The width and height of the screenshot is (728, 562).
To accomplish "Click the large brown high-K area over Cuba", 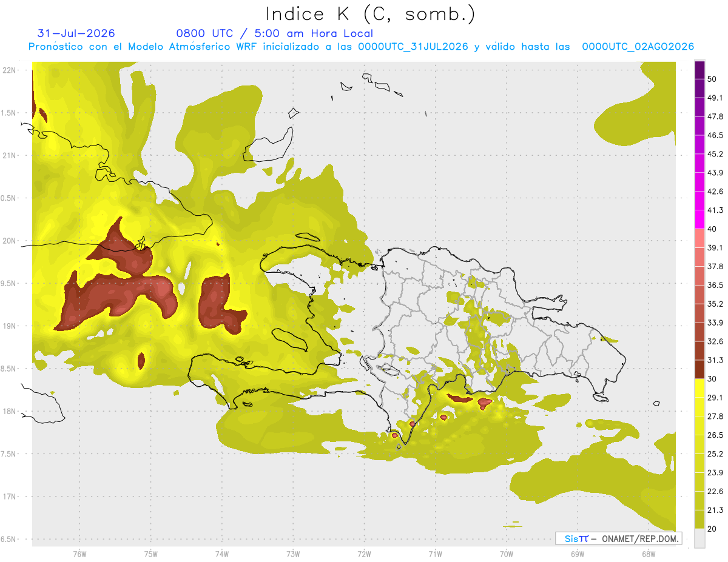I will point(121,285).
